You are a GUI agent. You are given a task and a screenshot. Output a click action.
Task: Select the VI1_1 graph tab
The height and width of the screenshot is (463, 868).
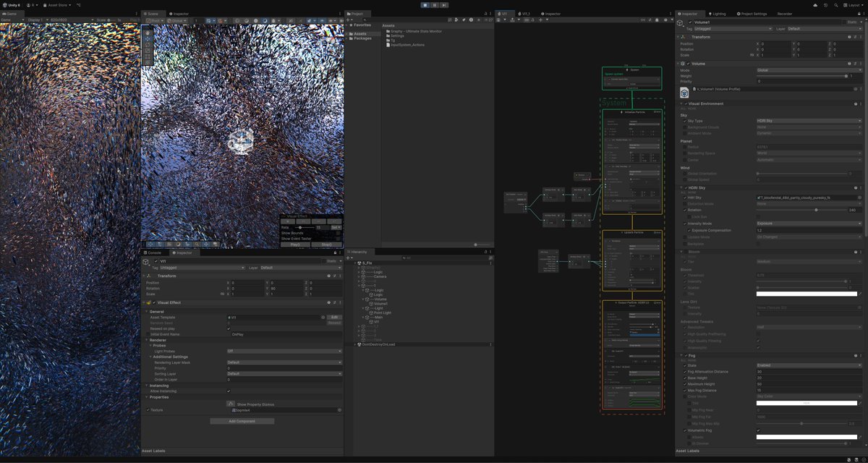tap(525, 14)
